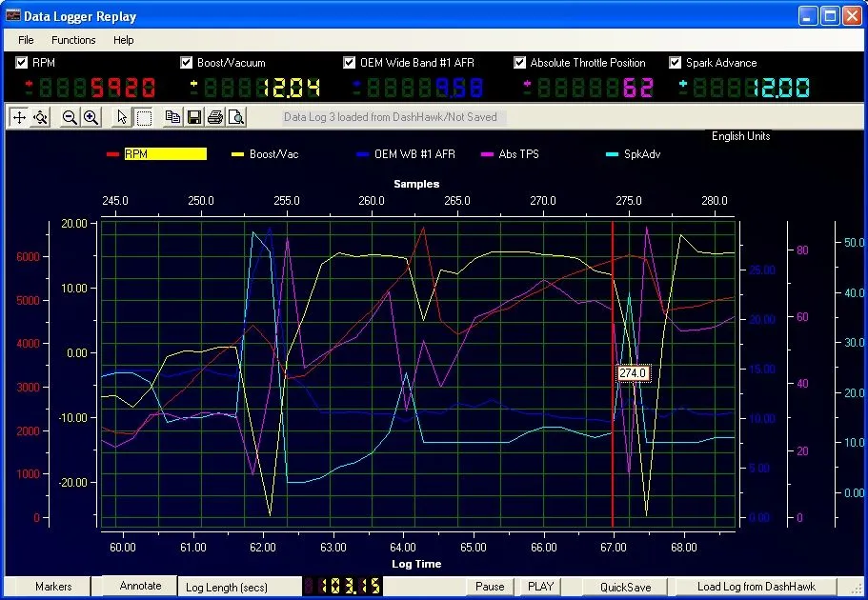Select the pan/move axes tool
This screenshot has width=868, height=600.
[x=18, y=117]
